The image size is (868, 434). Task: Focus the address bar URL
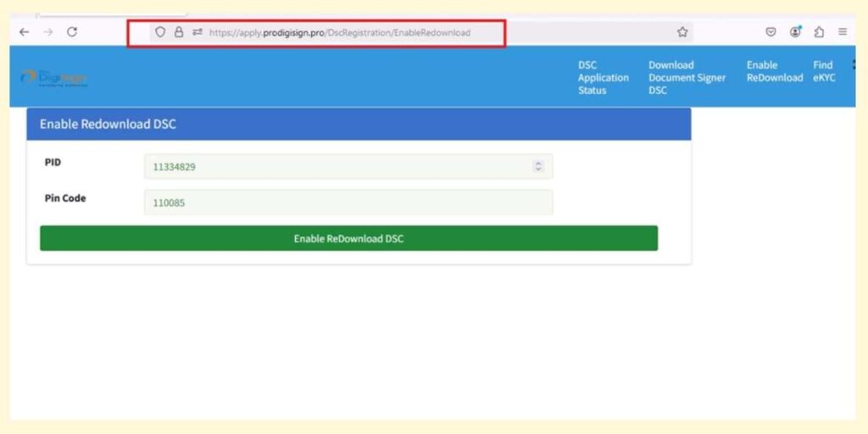point(339,33)
